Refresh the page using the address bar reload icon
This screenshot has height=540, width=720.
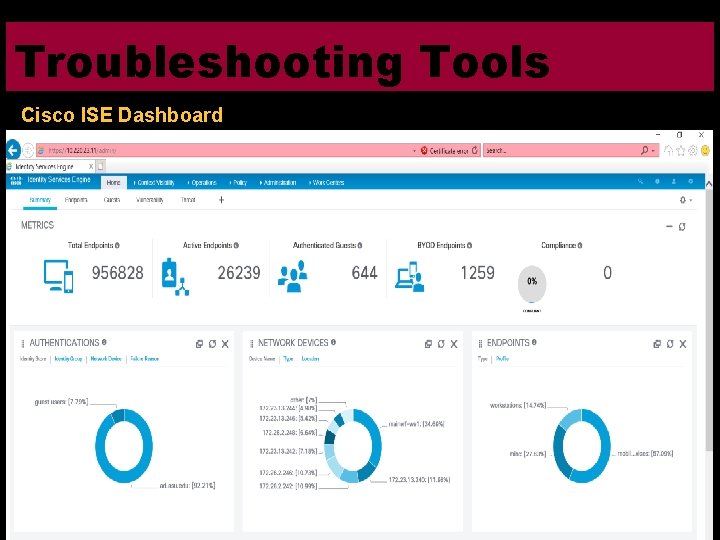tap(475, 150)
